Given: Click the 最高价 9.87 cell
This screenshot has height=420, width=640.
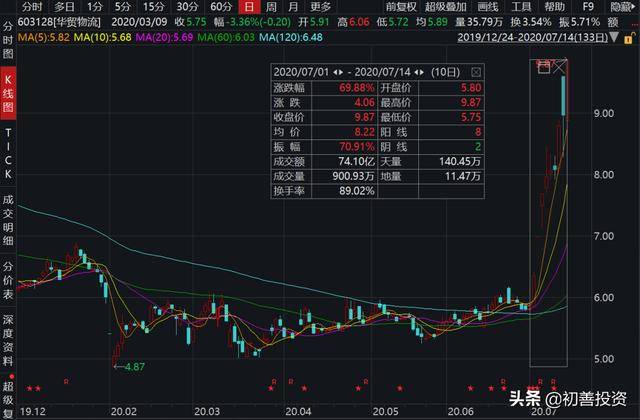Looking at the screenshot, I should click(x=471, y=102).
